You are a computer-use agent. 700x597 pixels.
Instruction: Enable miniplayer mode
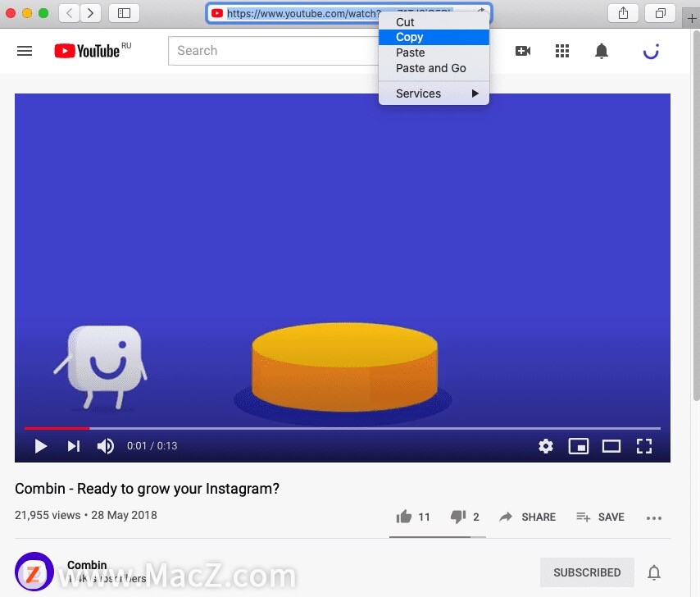[x=578, y=445]
